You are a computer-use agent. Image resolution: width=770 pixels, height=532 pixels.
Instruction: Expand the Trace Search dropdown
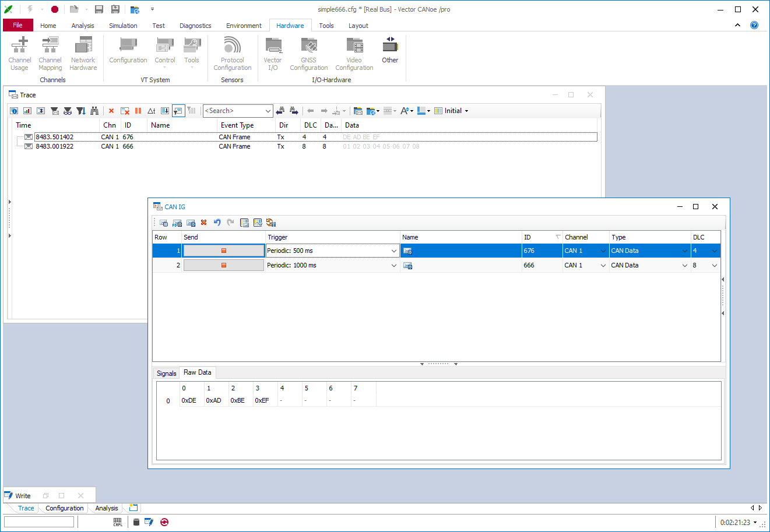268,111
